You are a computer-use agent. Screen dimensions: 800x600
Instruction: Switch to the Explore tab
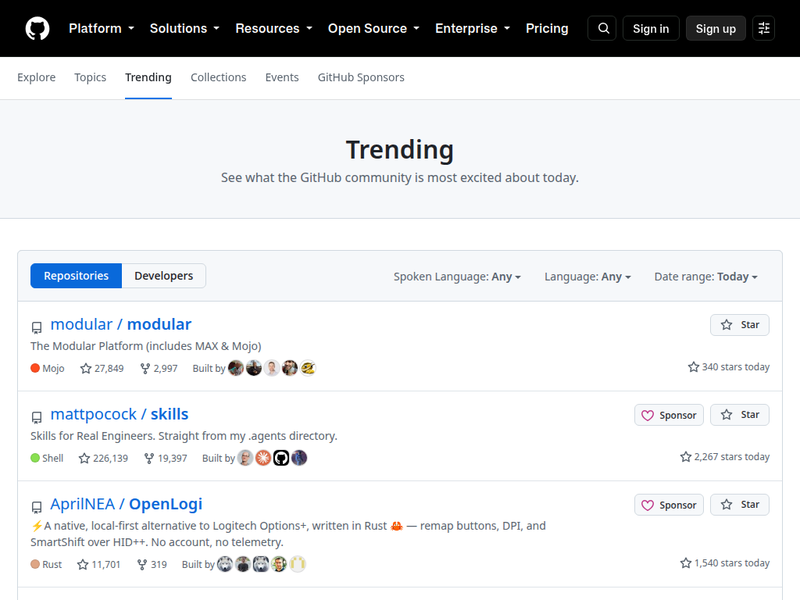pos(36,77)
